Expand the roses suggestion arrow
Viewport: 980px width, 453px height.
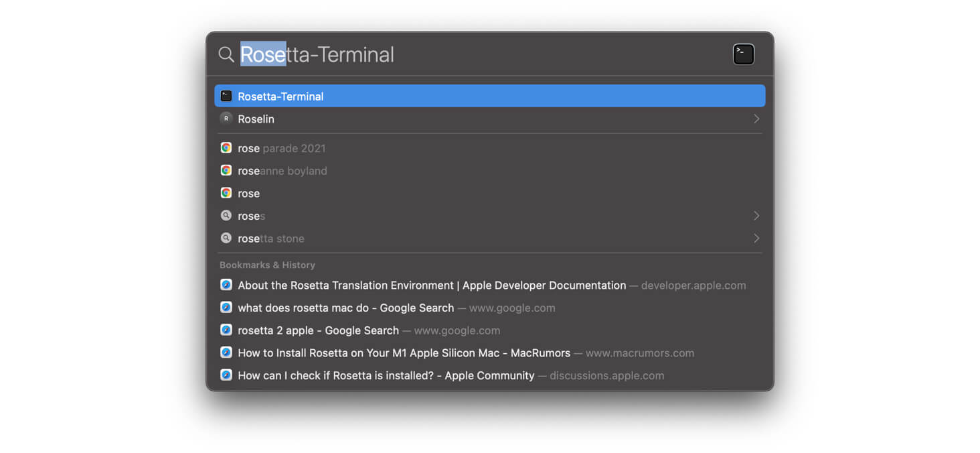point(756,215)
